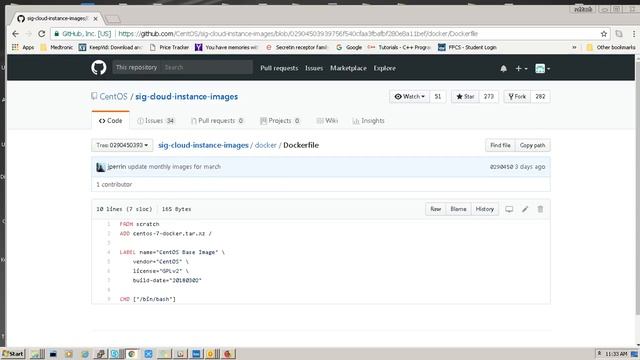Click the 1 contributor text
The height and width of the screenshot is (360, 640).
tap(114, 184)
